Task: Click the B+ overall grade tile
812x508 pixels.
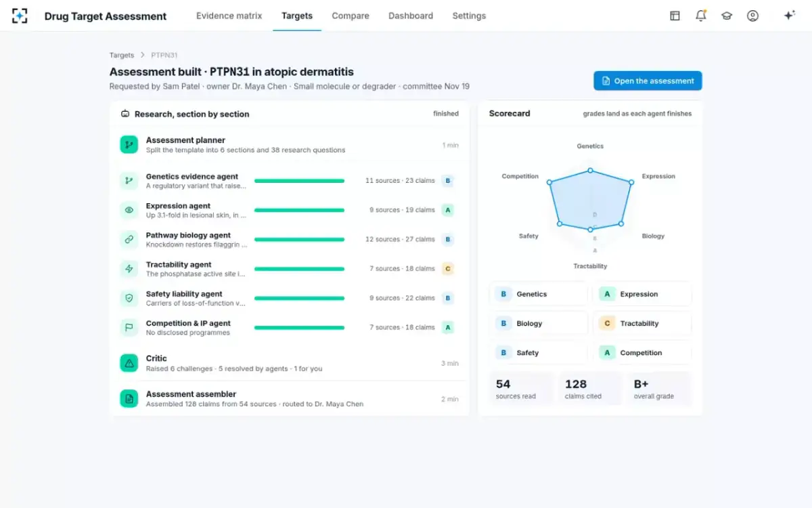Action: coord(659,389)
